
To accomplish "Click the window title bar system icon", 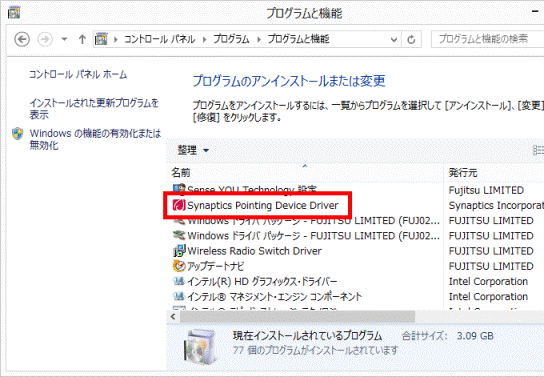I will click(14, 13).
